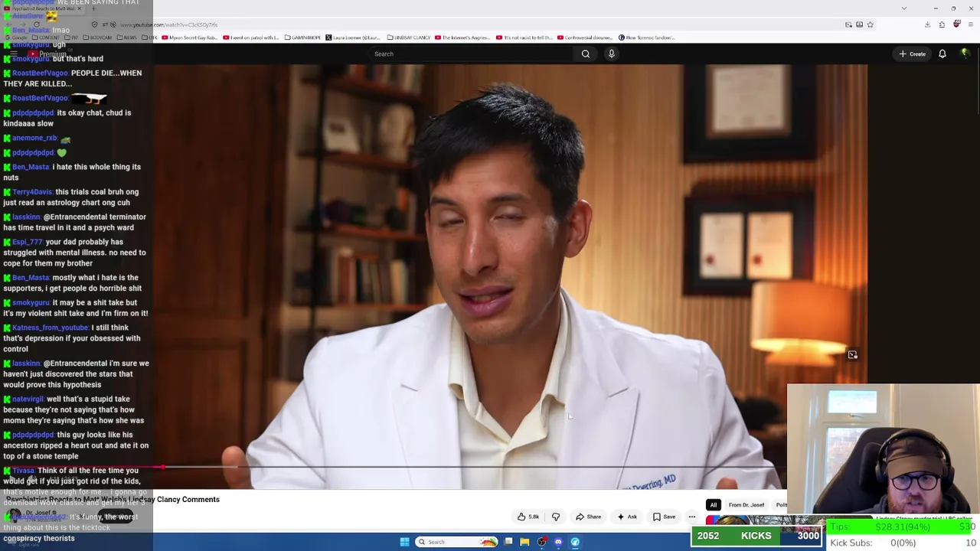Bookmark this page star icon

[871, 24]
